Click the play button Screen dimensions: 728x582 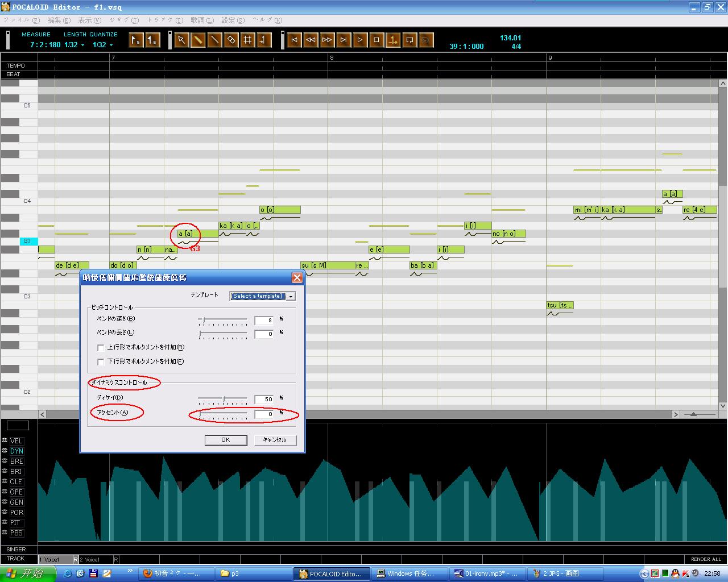(360, 40)
